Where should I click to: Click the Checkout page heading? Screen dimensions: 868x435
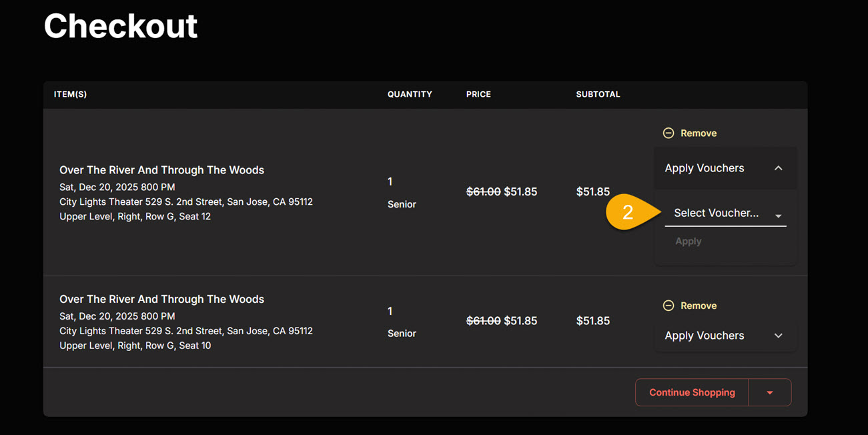point(121,26)
